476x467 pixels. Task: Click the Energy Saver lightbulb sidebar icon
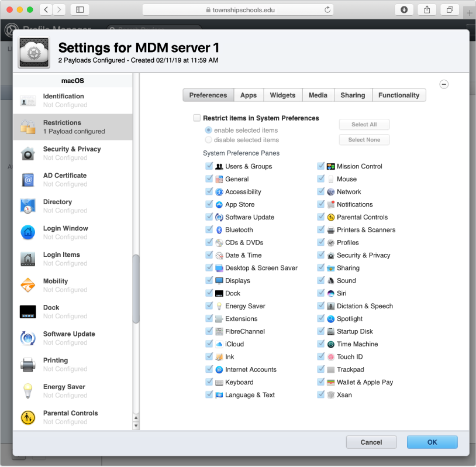pyautogui.click(x=27, y=392)
